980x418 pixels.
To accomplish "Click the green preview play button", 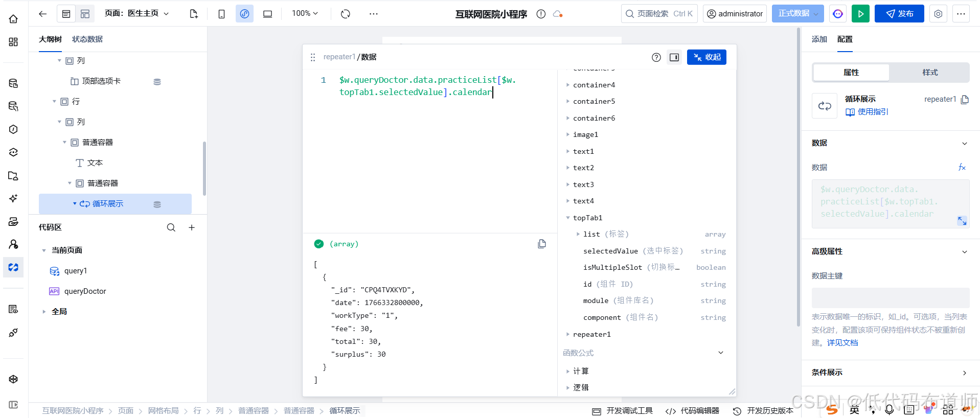I will click(x=861, y=14).
